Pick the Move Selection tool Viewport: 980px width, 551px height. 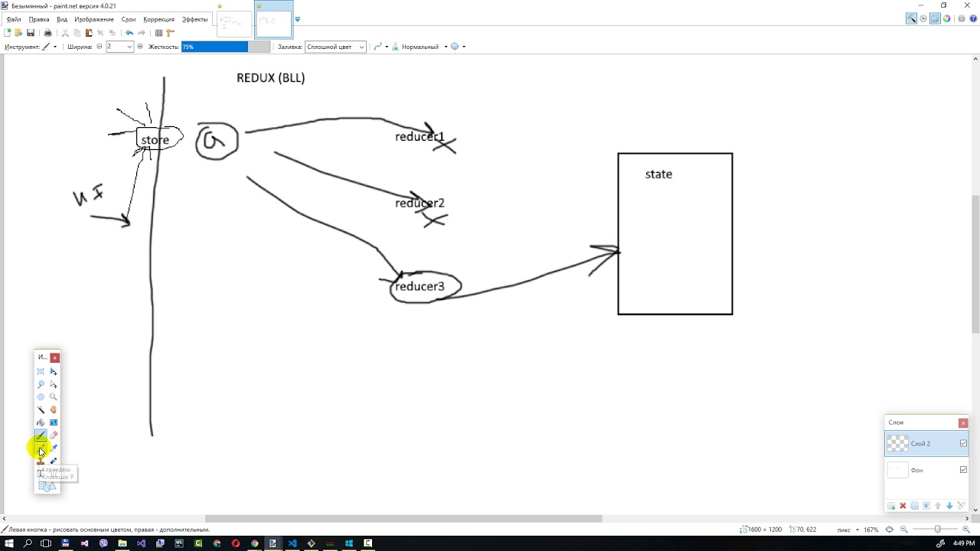(x=54, y=384)
